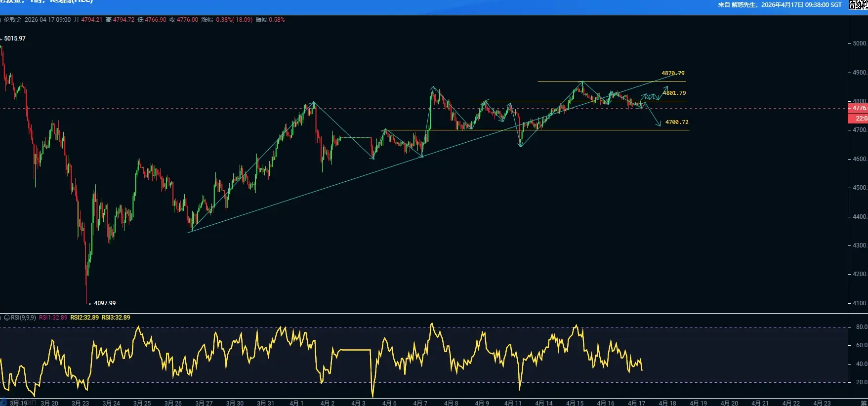Image resolution: width=868 pixels, height=406 pixels.
Task: Click the 4月 15 date on the time axis
Action: click(575, 403)
